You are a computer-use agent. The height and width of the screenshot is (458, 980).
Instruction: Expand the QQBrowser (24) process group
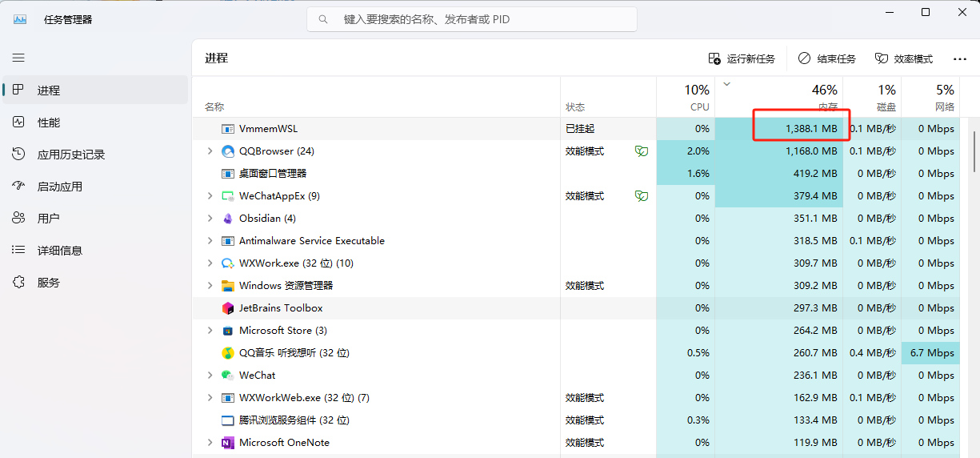tap(210, 151)
